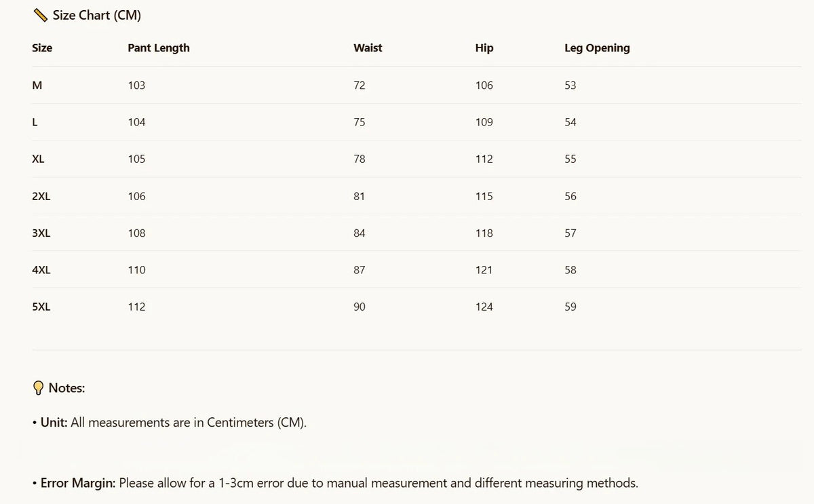Click the bold Unit: label in notes

pyautogui.click(x=54, y=423)
